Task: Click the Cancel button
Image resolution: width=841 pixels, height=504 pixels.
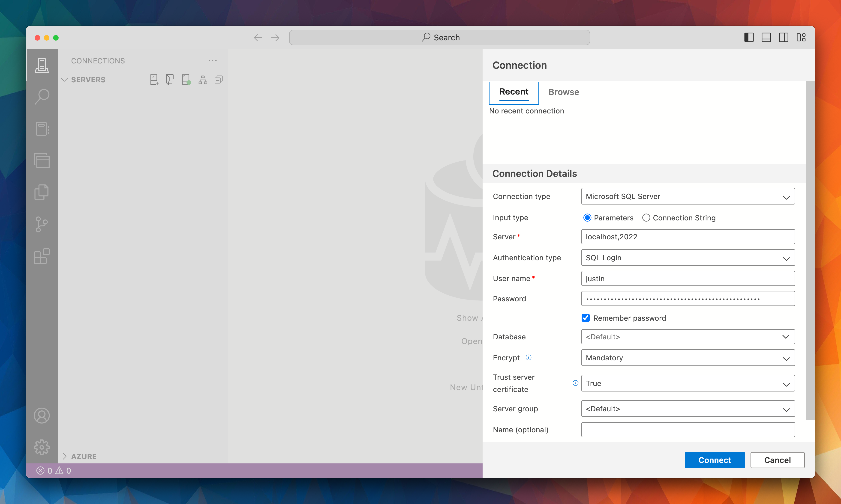Action: [x=777, y=460]
